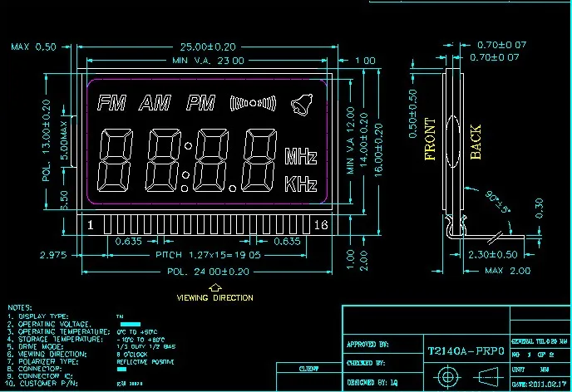
Task: Click pin 16 label on connector
Action: point(321,225)
